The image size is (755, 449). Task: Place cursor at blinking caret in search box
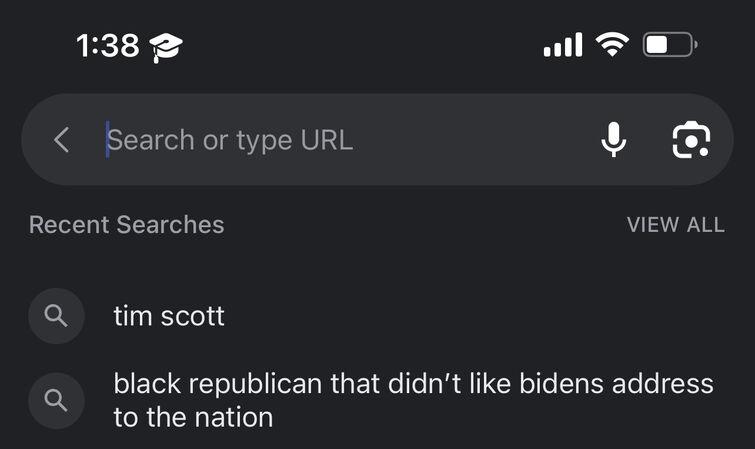[107, 139]
